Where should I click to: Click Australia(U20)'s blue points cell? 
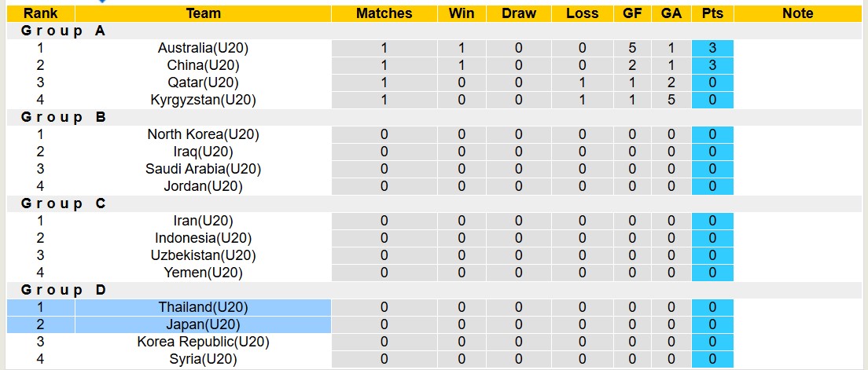point(712,48)
